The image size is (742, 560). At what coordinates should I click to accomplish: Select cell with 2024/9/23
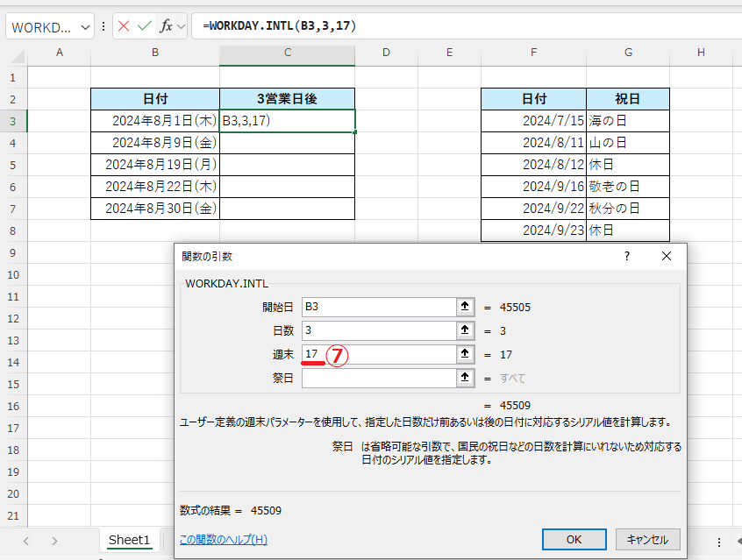(x=534, y=230)
